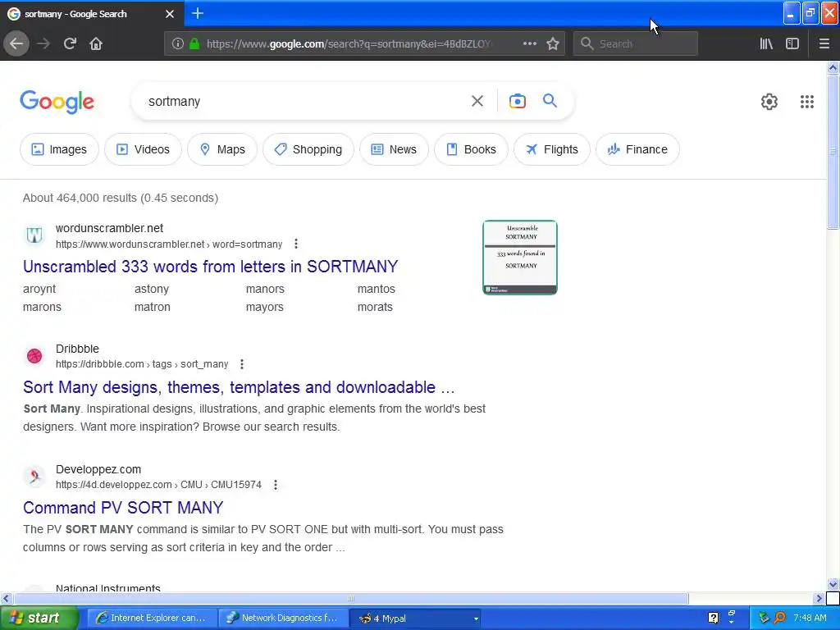The image size is (840, 630).
Task: Switch to Internet Explorer taskbar item
Action: [152, 618]
